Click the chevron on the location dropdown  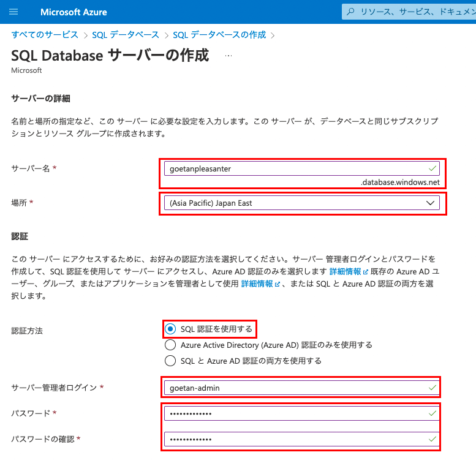click(x=430, y=203)
